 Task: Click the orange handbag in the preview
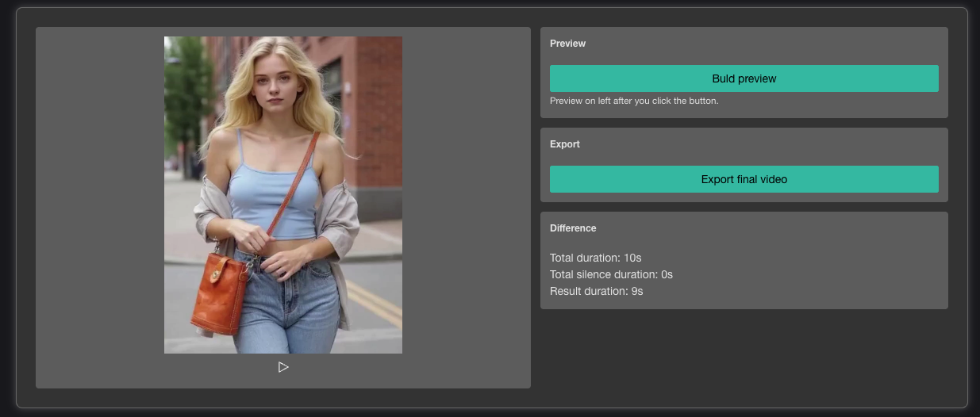tap(218, 293)
